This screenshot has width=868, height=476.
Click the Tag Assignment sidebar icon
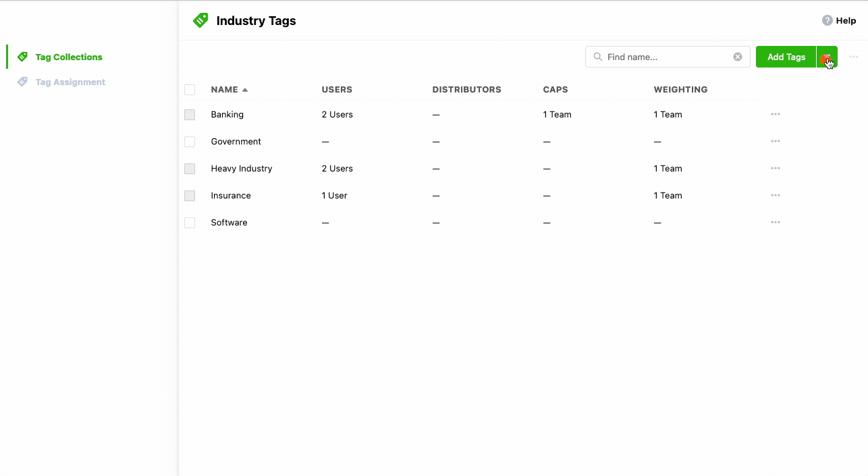click(22, 82)
